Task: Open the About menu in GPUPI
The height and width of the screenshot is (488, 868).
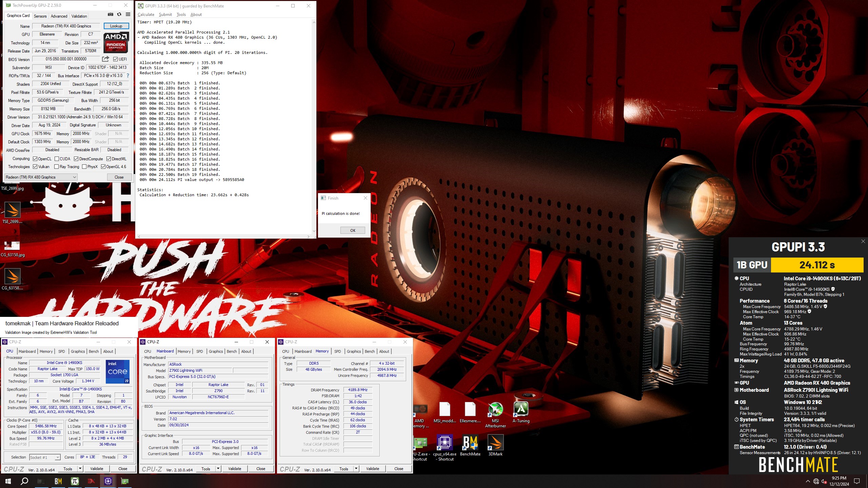Action: (196, 15)
